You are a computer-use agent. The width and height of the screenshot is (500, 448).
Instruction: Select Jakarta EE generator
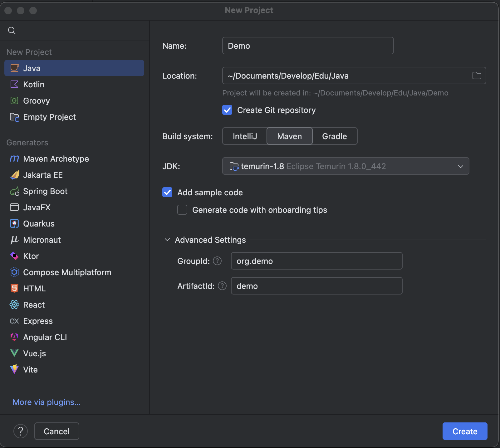(74, 175)
